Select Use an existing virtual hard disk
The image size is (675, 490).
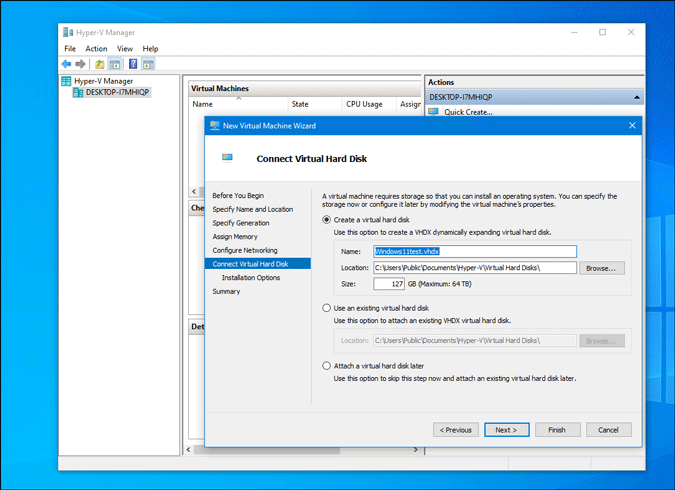[327, 308]
